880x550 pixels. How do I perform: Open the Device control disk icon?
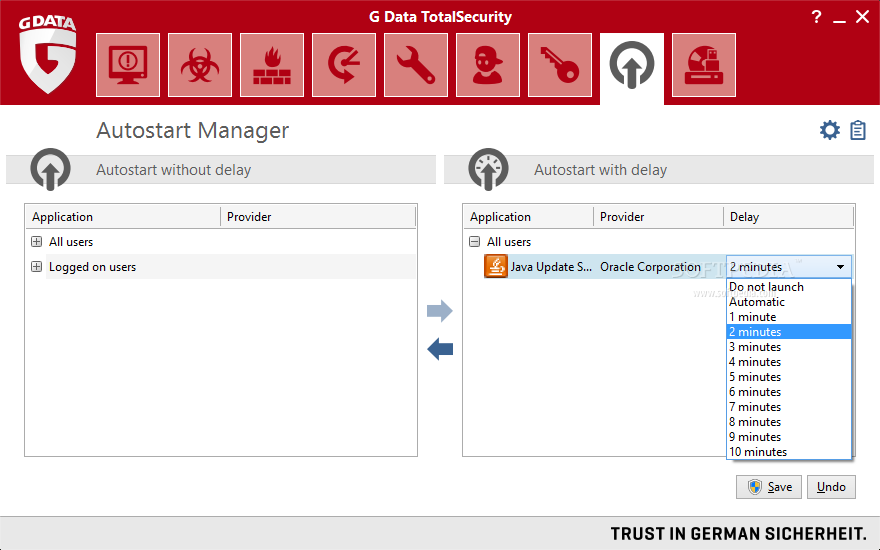(704, 65)
